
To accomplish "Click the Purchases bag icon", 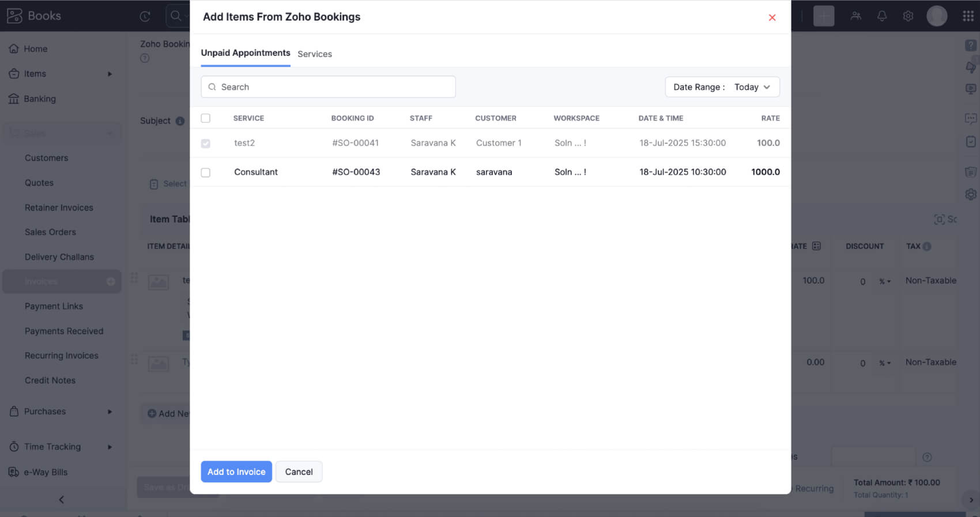I will [14, 411].
